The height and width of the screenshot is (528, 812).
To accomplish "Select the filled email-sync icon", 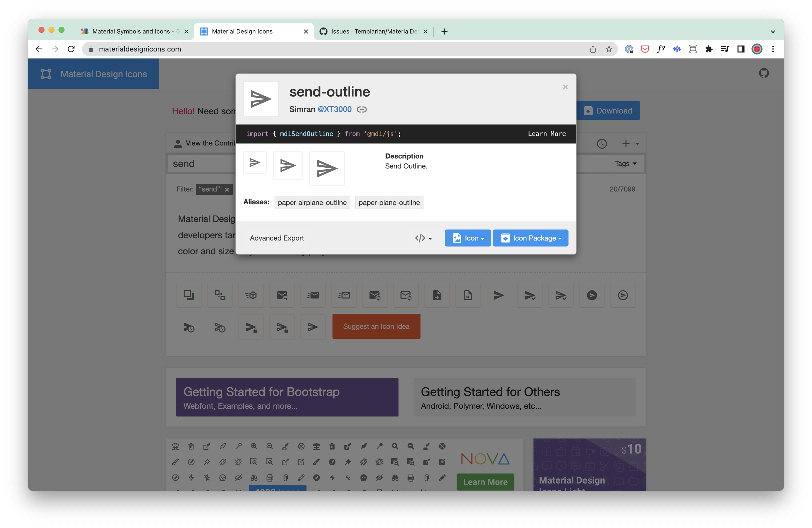I will (x=374, y=295).
